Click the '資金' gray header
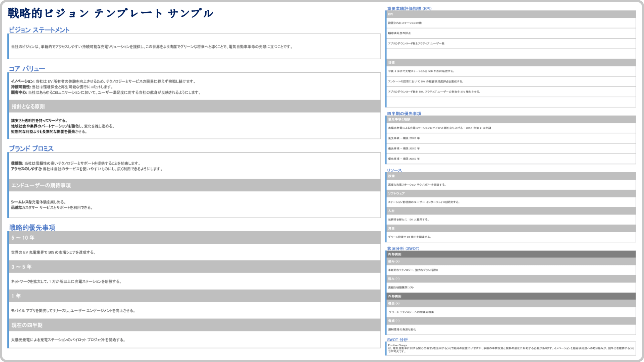 coord(511,228)
